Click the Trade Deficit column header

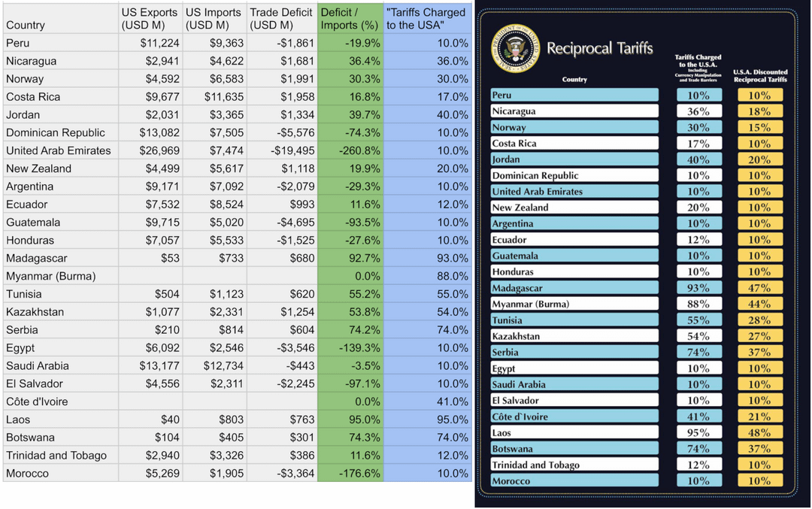[x=282, y=19]
